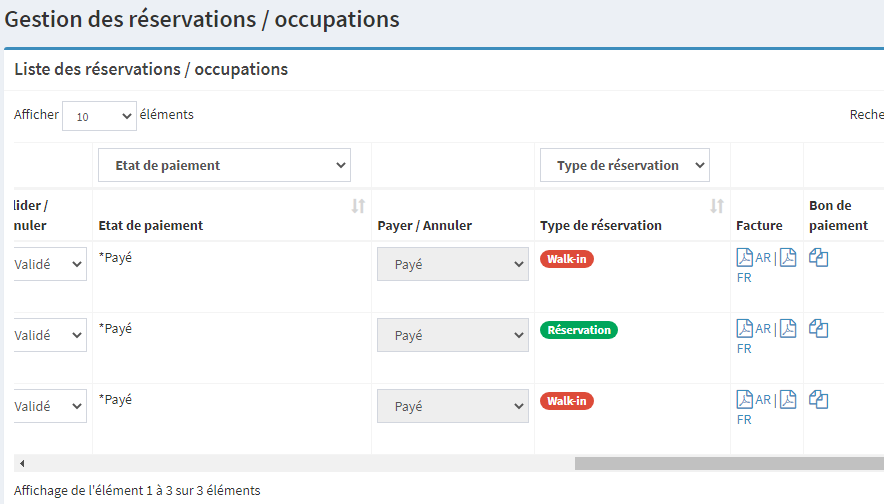
Task: Click the horizontal scrollbar's left arrow
Action: pyautogui.click(x=22, y=464)
